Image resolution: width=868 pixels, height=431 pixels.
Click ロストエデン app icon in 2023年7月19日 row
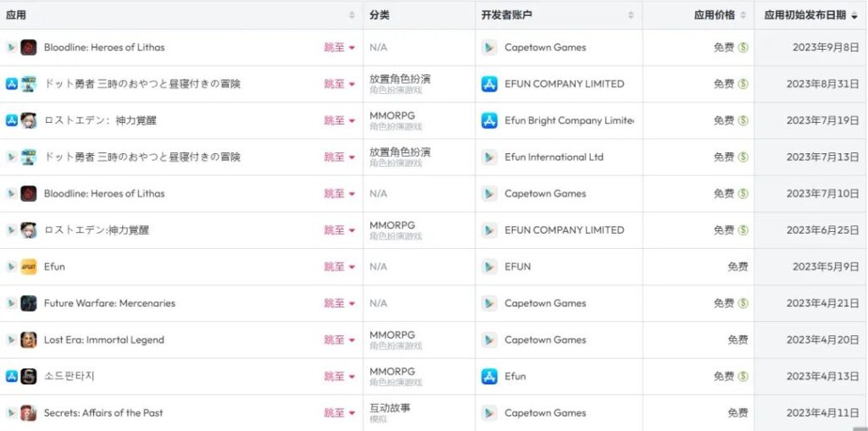pos(29,120)
